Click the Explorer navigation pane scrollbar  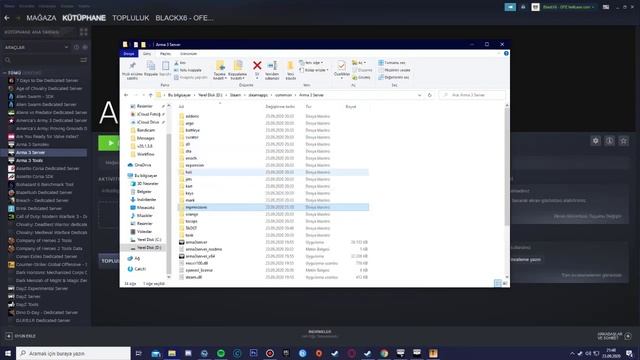169,203
